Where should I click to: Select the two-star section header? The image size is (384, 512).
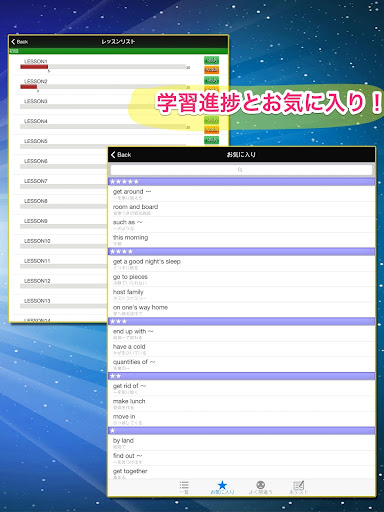241,376
